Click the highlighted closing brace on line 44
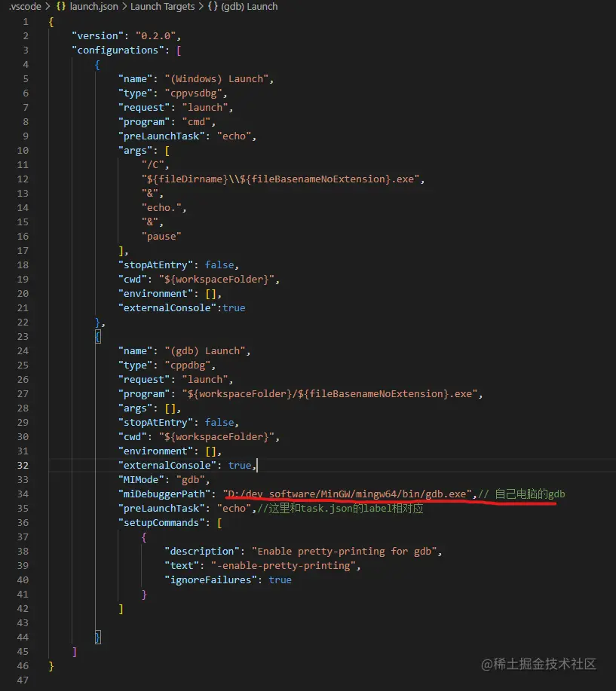 (x=98, y=637)
